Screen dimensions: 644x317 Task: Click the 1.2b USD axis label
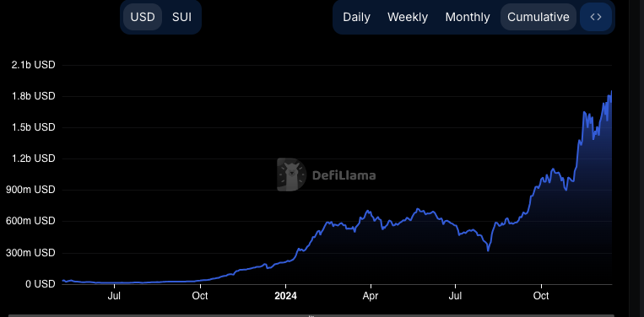[33, 158]
